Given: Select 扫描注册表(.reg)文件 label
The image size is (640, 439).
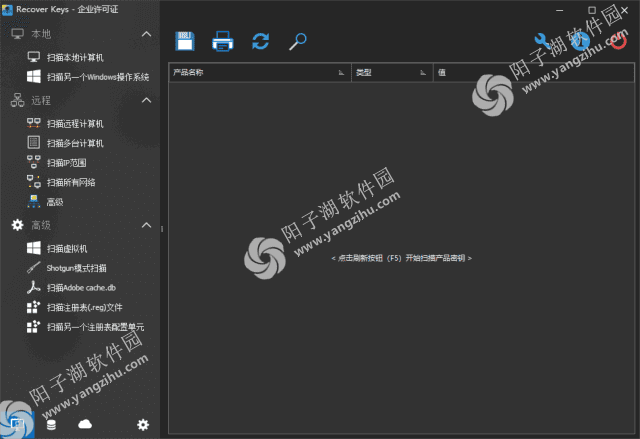Looking at the screenshot, I should pos(84,307).
